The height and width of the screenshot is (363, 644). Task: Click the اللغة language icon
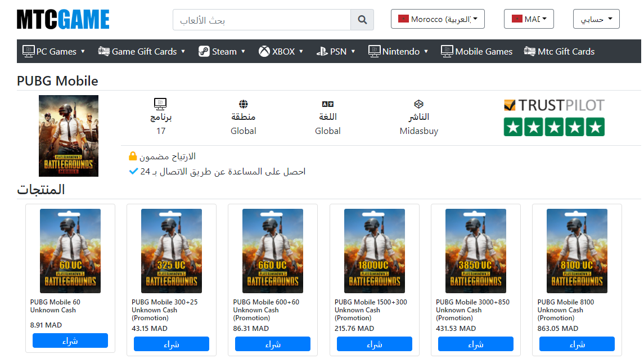328,104
